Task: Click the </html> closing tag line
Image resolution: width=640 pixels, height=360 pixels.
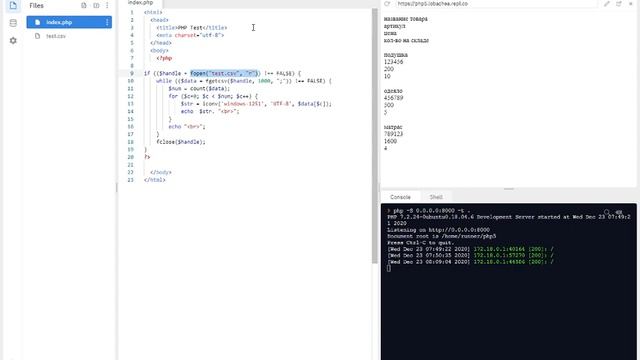Action: [155, 180]
